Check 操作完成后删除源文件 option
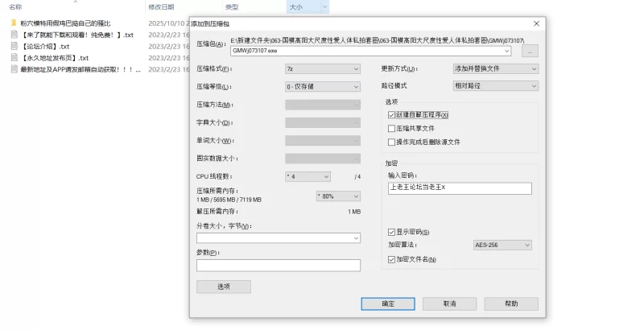This screenshot has height=330, width=644. (x=391, y=142)
